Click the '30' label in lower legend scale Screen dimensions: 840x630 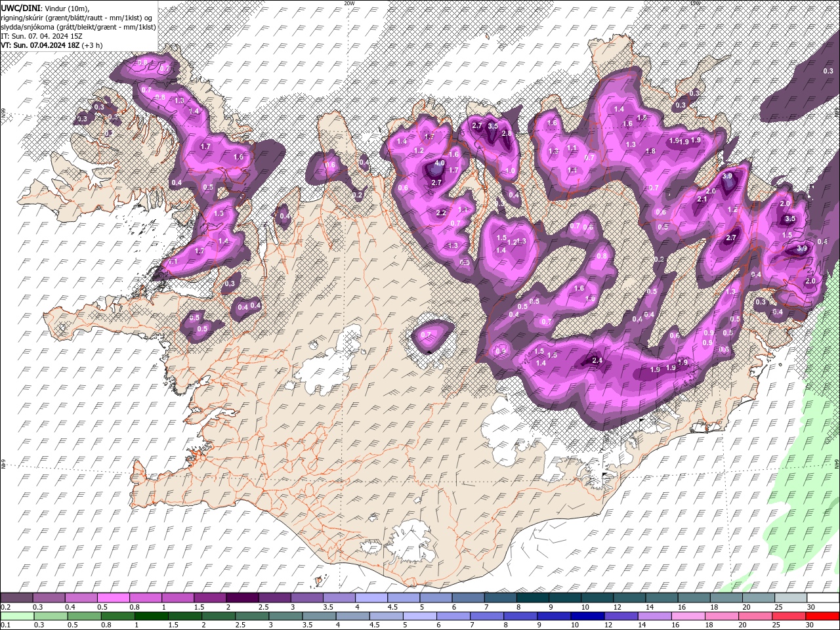(809, 625)
